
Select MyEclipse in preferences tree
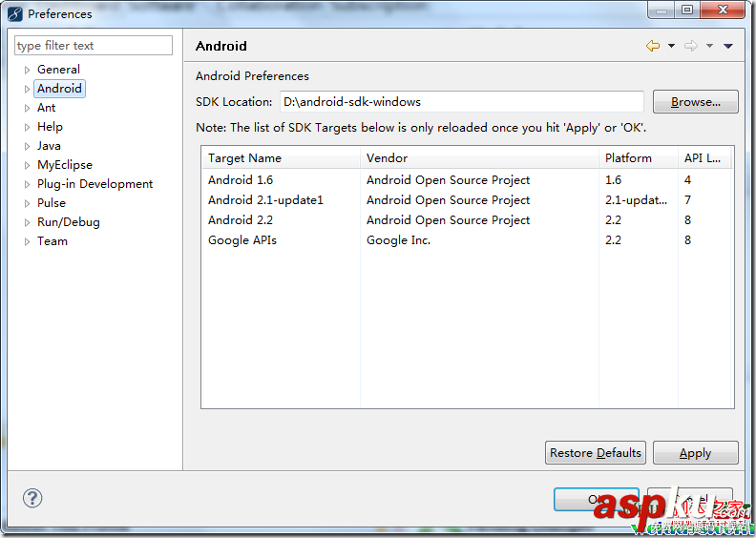tap(65, 165)
